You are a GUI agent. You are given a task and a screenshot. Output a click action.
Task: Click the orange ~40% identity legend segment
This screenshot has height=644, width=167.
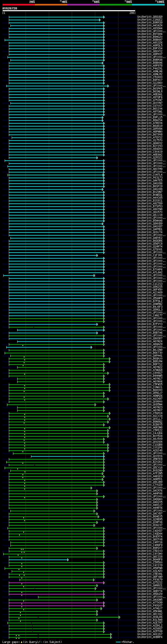point(51,5)
